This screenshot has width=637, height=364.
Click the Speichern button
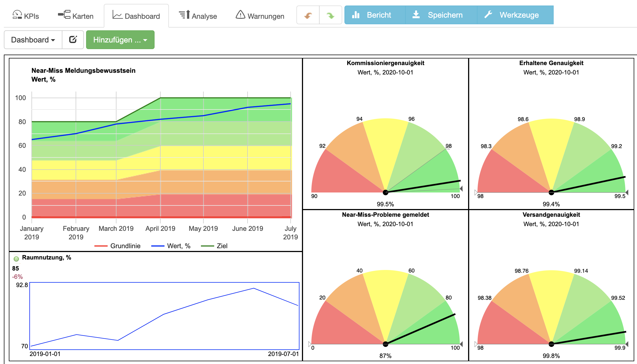pyautogui.click(x=437, y=15)
